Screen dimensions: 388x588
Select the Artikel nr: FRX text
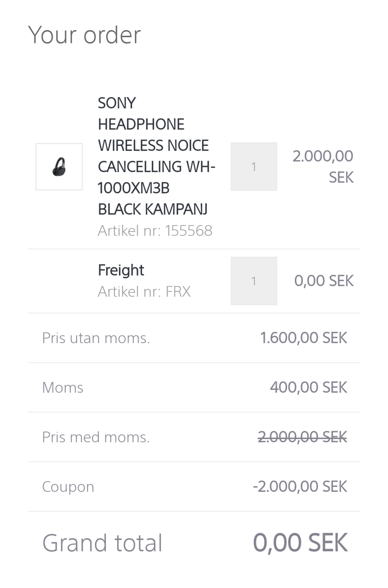[144, 292]
